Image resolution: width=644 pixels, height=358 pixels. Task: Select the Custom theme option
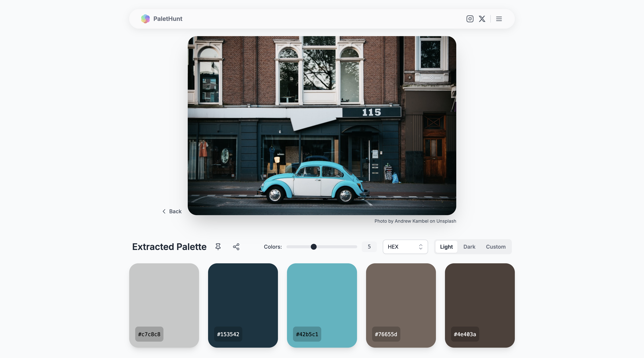(x=495, y=247)
